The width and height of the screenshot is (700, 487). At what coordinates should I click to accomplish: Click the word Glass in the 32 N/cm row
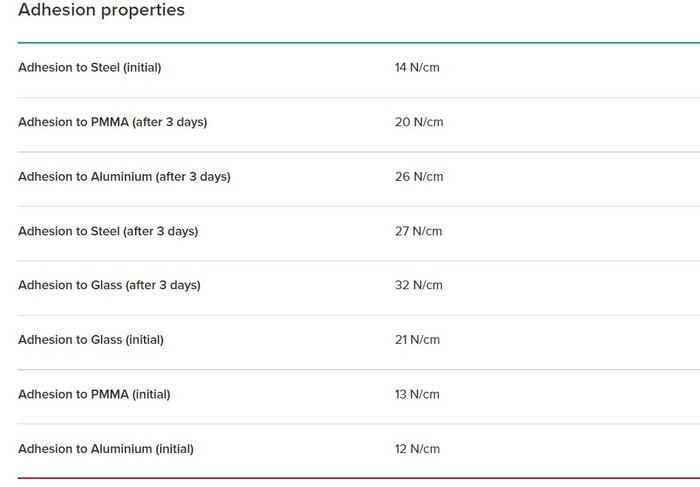coord(107,285)
